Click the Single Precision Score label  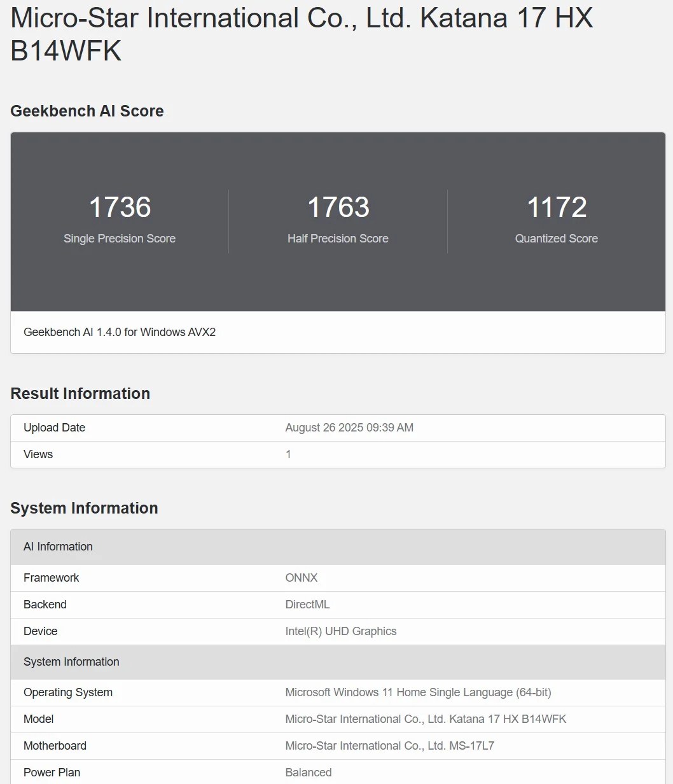(x=120, y=239)
